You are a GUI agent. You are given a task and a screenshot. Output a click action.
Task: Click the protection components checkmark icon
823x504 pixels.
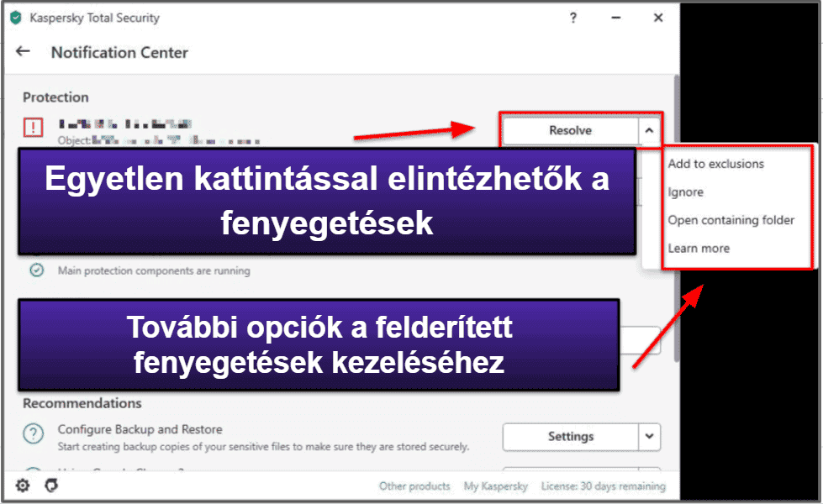tap(37, 270)
